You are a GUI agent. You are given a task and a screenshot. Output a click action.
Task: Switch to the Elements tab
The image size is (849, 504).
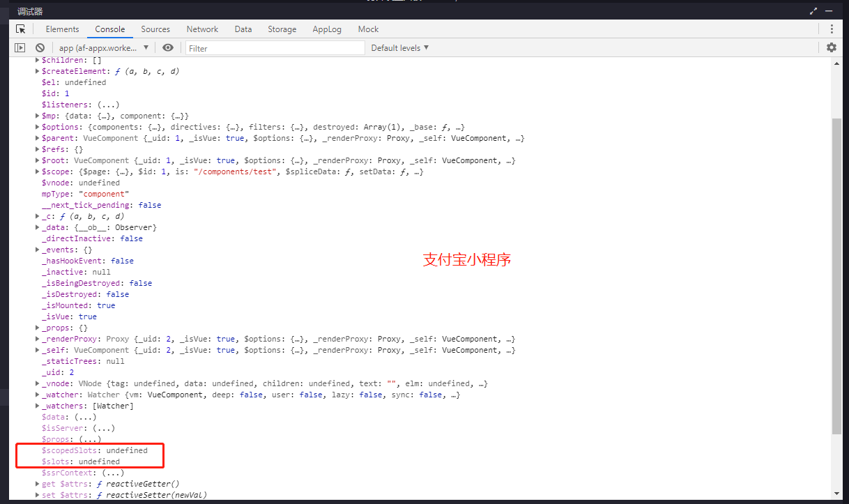tap(62, 29)
